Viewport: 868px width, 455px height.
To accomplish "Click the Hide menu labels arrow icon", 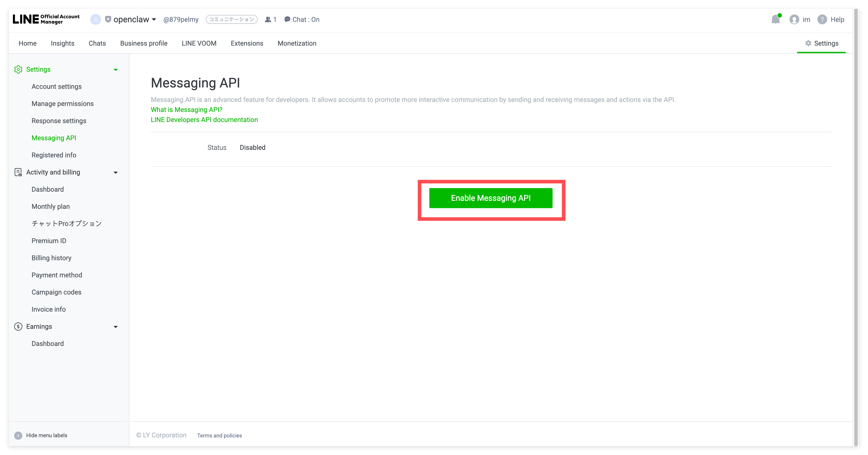I will (18, 435).
